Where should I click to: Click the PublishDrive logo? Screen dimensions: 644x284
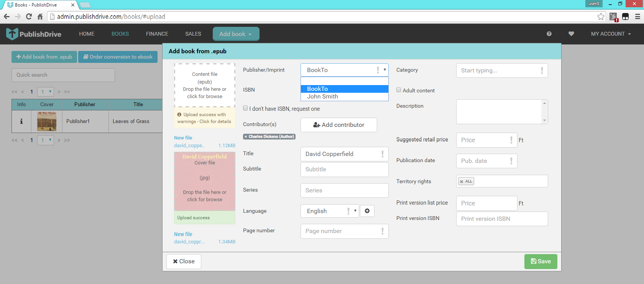tap(34, 34)
